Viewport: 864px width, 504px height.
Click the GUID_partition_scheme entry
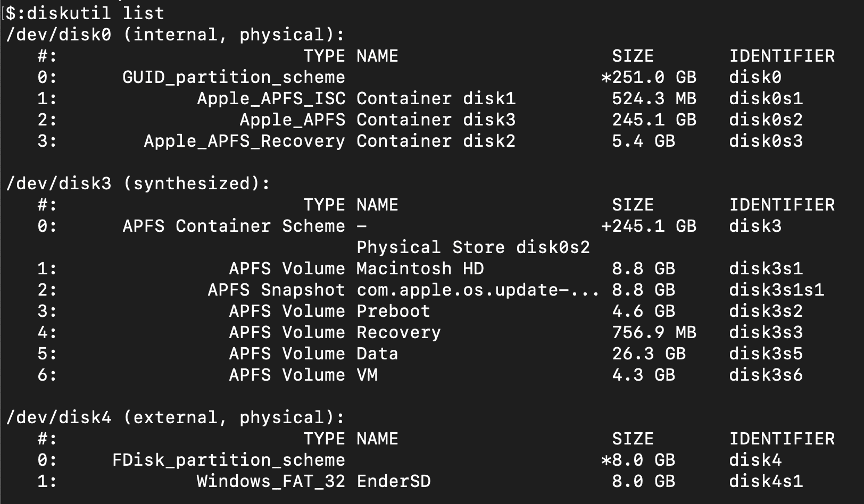click(234, 78)
